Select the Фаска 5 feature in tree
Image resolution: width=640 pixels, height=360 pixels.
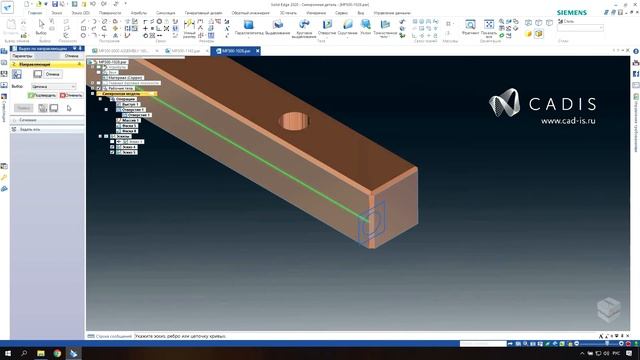point(128,126)
